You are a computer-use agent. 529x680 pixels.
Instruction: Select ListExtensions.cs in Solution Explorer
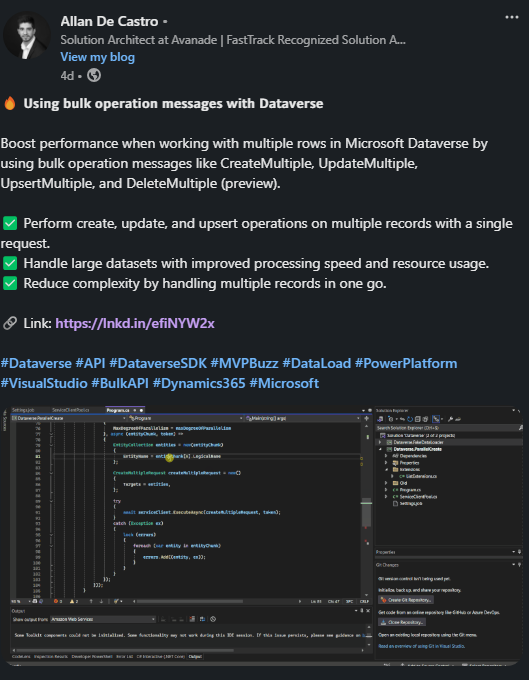tap(418, 476)
